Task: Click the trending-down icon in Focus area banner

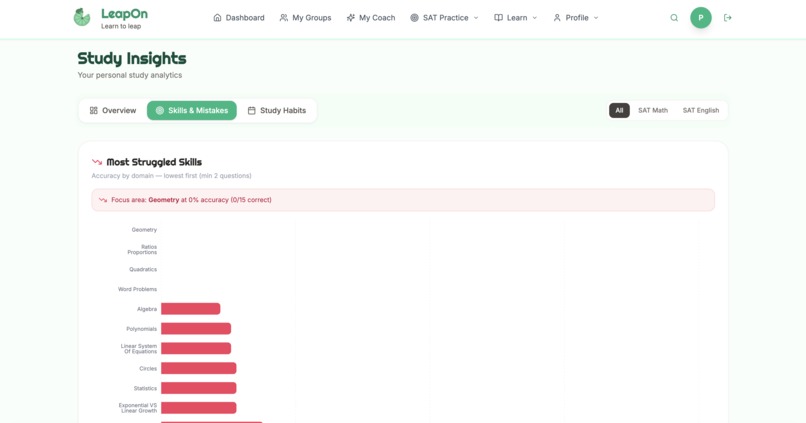Action: [103, 200]
